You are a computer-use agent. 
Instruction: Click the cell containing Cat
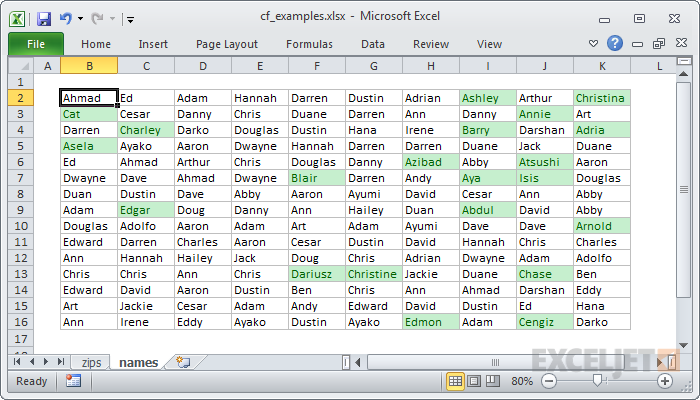(x=89, y=114)
